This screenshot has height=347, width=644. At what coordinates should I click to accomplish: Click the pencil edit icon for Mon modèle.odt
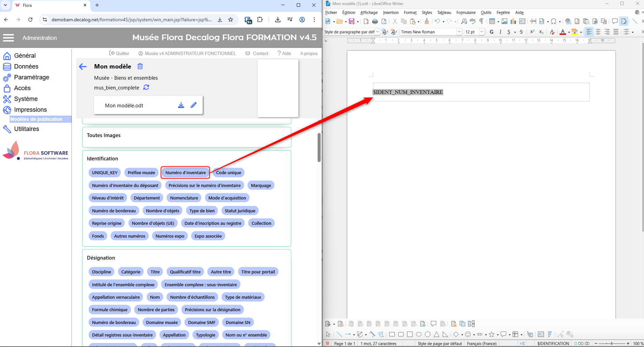pyautogui.click(x=194, y=105)
